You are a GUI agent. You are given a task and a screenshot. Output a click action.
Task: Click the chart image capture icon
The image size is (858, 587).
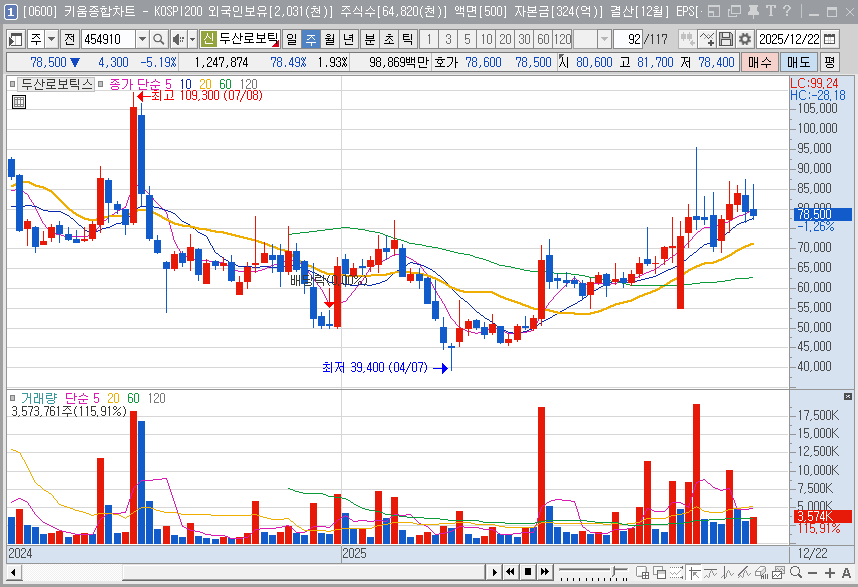[778, 573]
